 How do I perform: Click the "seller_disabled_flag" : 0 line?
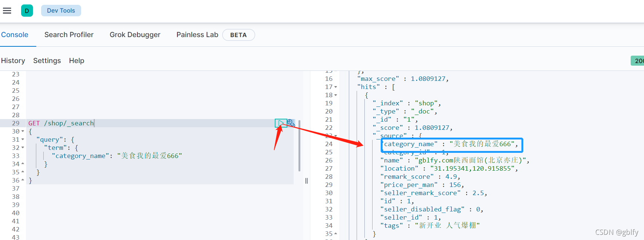click(432, 209)
